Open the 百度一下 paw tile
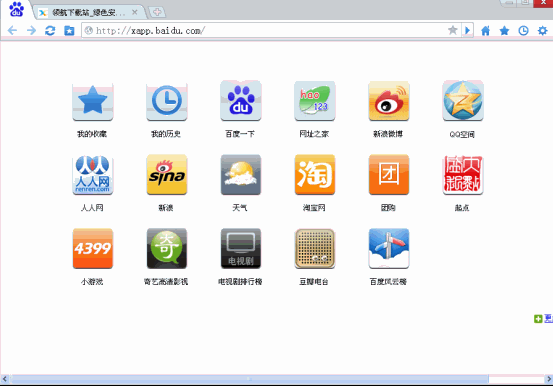 241,101
